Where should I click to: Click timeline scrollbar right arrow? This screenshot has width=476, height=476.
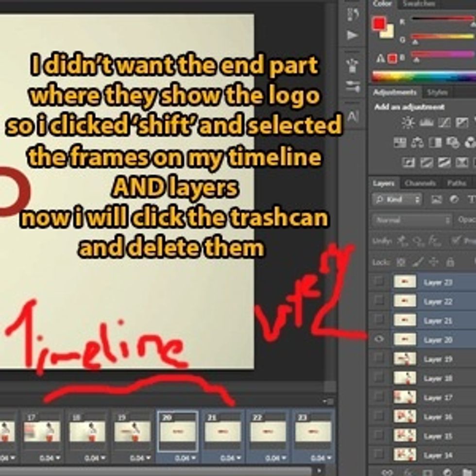[319, 471]
